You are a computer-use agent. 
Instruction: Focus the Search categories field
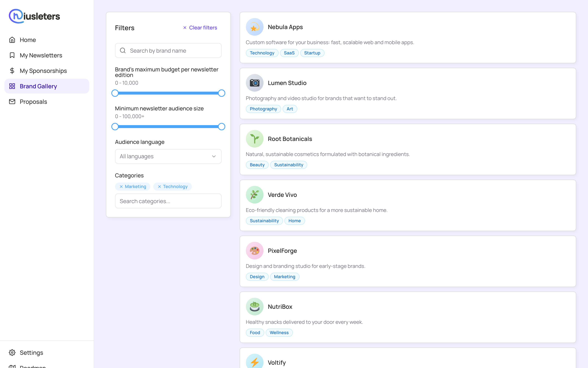tap(168, 201)
